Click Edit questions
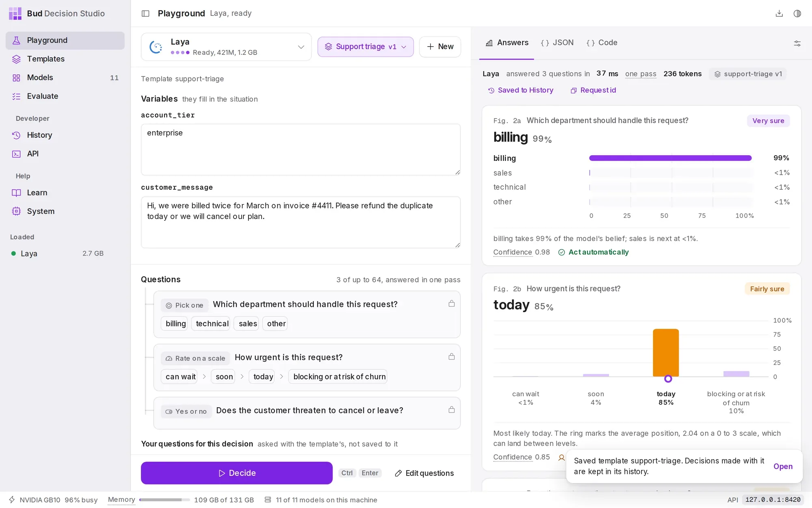 424,473
